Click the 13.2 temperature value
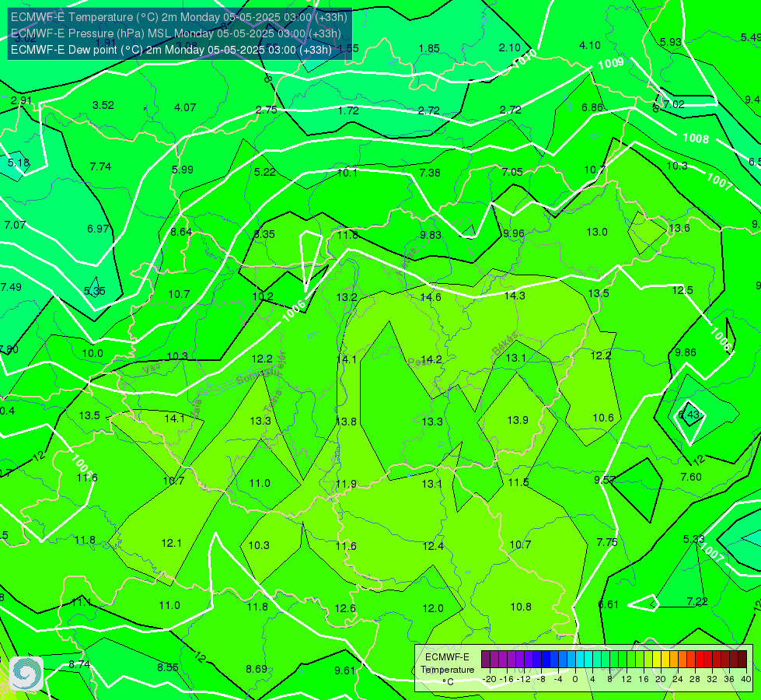The image size is (761, 700). coord(347,297)
